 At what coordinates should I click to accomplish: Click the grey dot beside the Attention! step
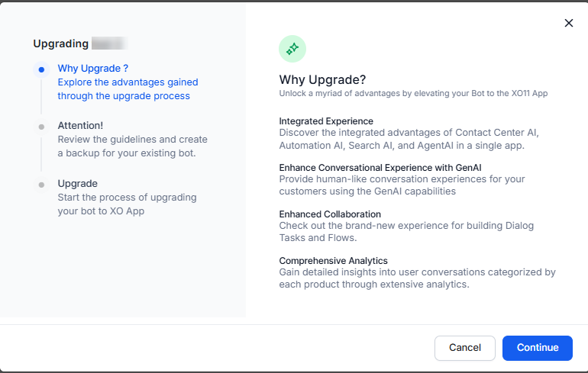[41, 126]
